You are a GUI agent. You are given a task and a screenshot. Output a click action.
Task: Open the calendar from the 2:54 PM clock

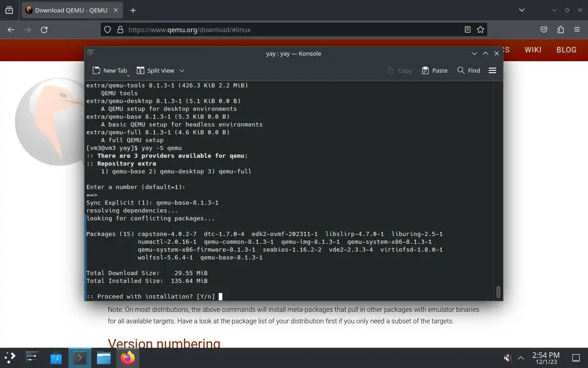tap(546, 357)
